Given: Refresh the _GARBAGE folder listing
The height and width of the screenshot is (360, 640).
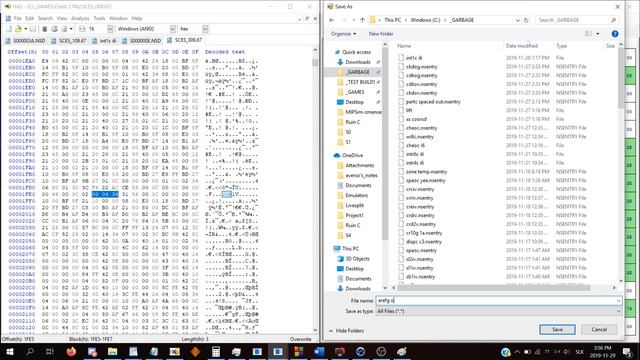Looking at the screenshot, I should [x=527, y=20].
